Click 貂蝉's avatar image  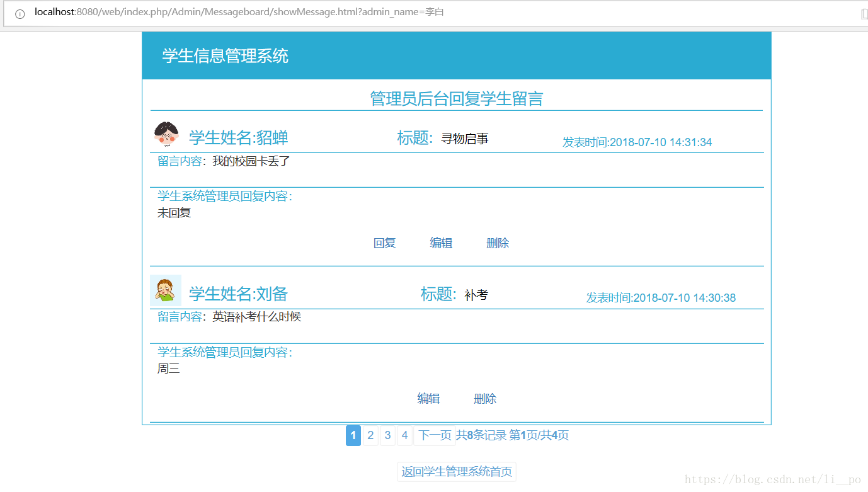point(166,134)
